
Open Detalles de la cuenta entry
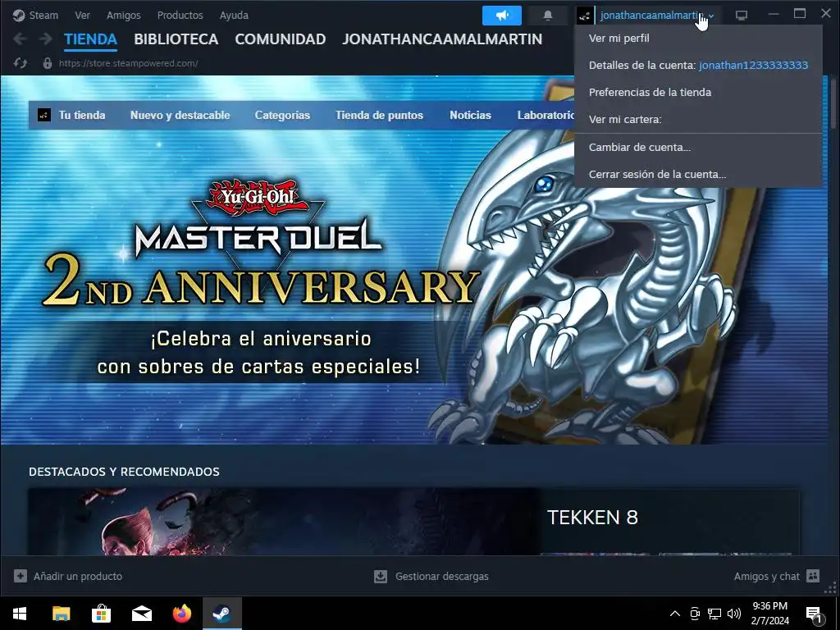[698, 66]
